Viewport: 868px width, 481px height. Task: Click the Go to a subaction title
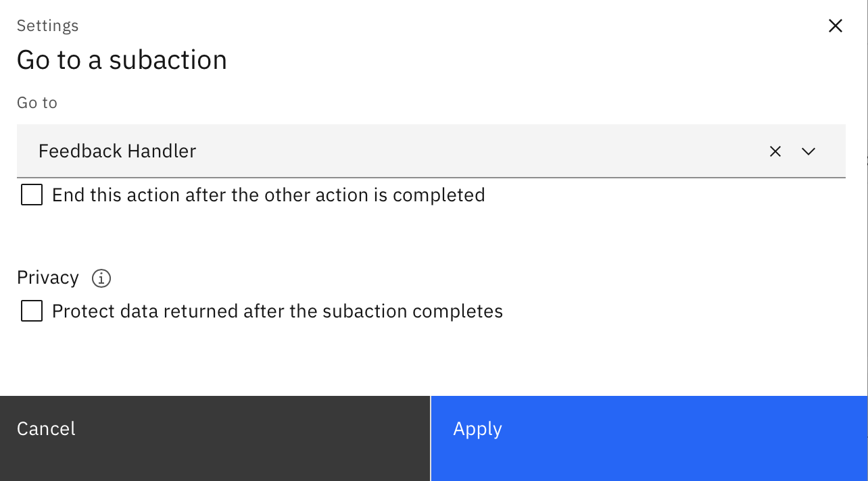[122, 59]
